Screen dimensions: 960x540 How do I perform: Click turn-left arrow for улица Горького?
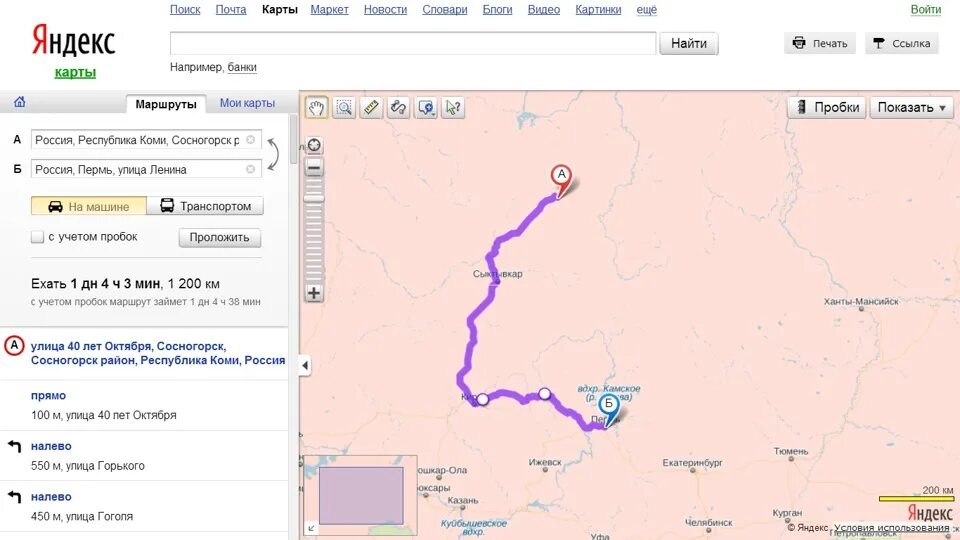coord(15,446)
